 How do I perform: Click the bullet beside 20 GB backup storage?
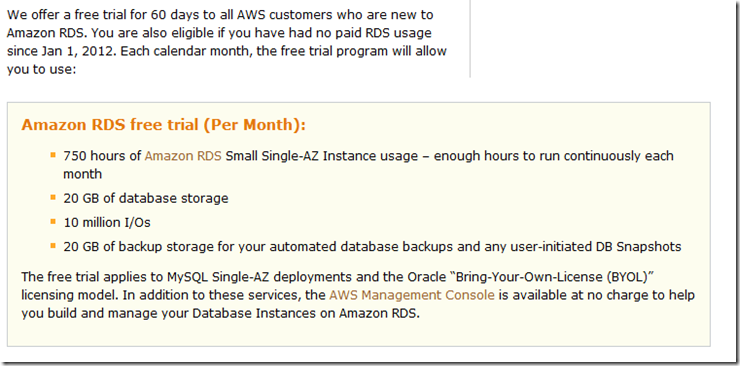click(53, 245)
